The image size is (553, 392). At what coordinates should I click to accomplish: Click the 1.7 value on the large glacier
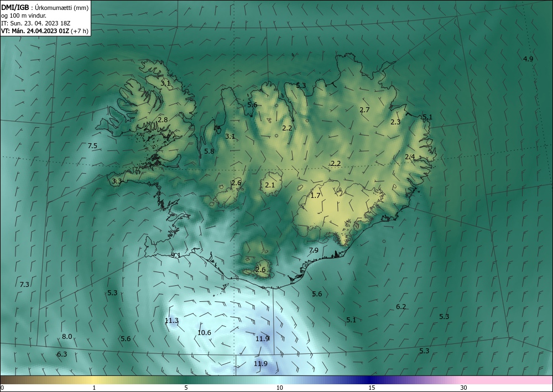pos(315,195)
